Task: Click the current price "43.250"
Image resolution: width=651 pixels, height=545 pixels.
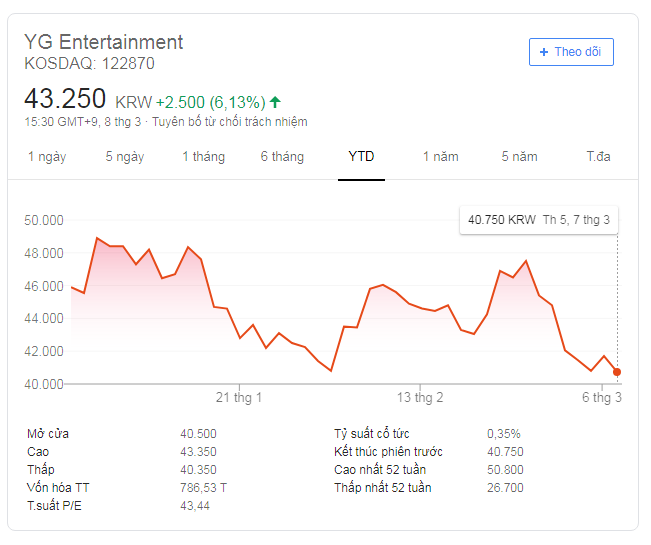Action: click(65, 100)
